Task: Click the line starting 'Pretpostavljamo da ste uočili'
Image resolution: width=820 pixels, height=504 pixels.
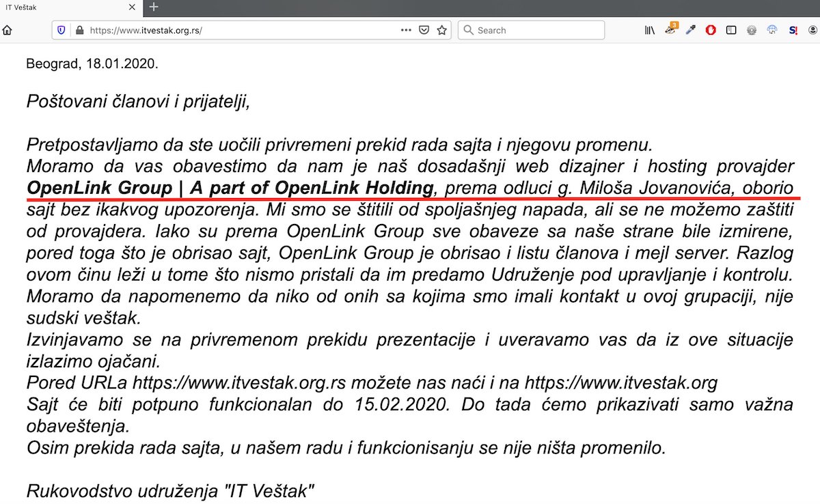Action: (x=340, y=145)
